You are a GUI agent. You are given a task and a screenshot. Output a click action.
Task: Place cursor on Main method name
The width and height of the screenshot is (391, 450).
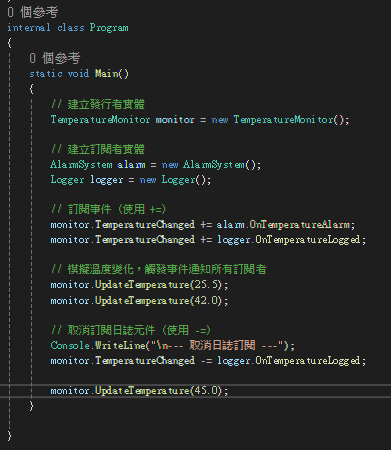(106, 73)
